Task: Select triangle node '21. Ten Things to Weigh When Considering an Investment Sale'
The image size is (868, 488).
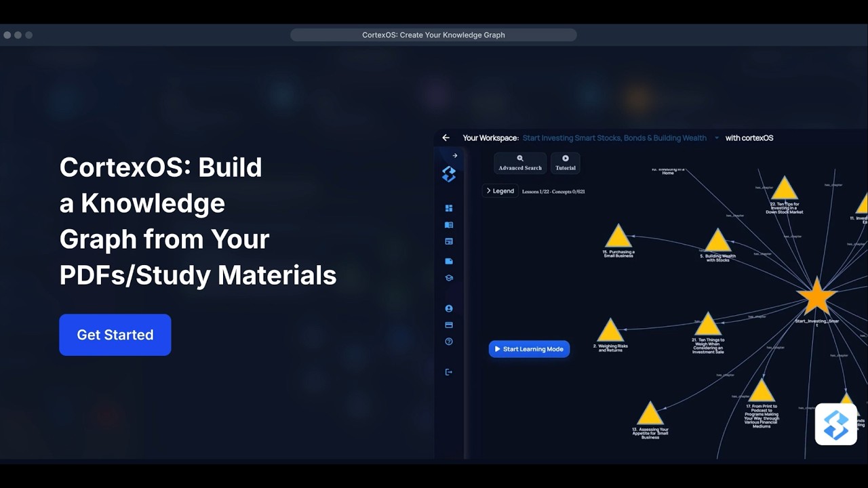Action: pos(707,325)
